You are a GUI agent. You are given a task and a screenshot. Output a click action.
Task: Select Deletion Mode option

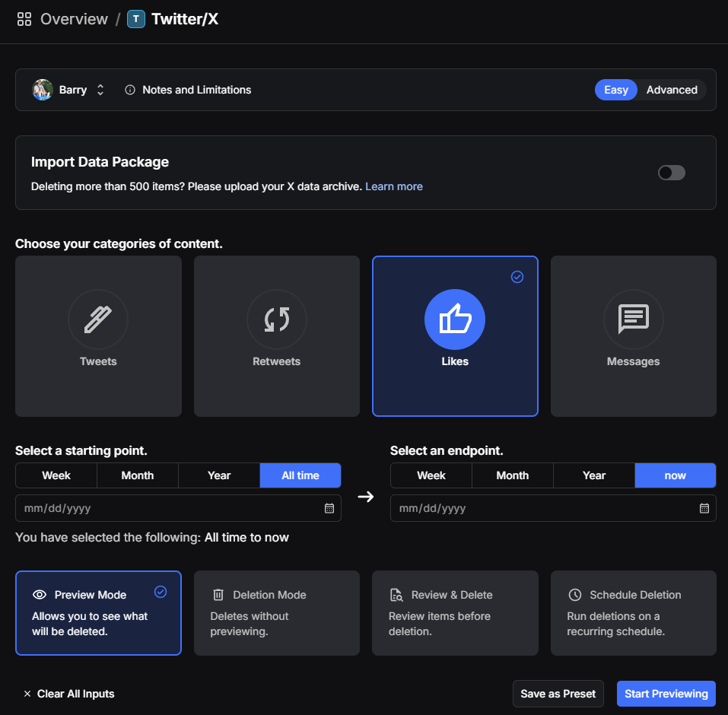277,613
